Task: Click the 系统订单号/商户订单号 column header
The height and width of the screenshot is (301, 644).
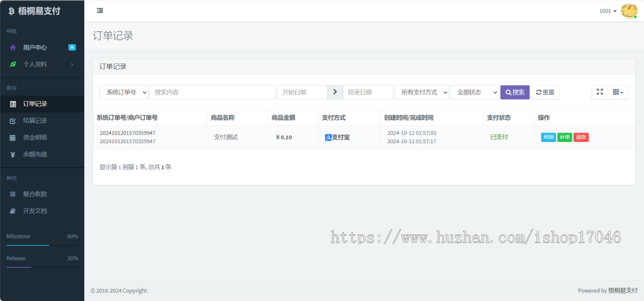Action: coord(150,118)
